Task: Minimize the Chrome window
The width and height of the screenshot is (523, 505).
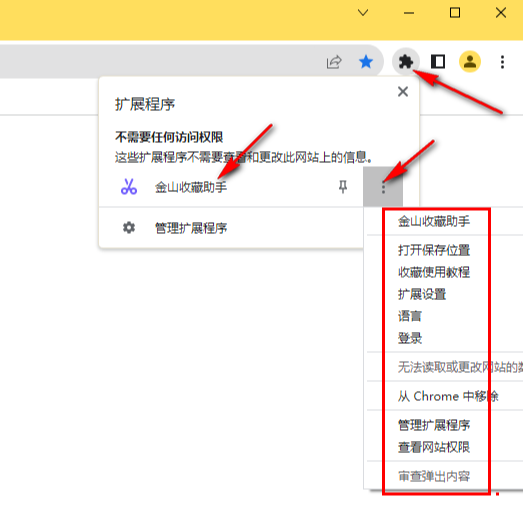Action: click(x=409, y=13)
